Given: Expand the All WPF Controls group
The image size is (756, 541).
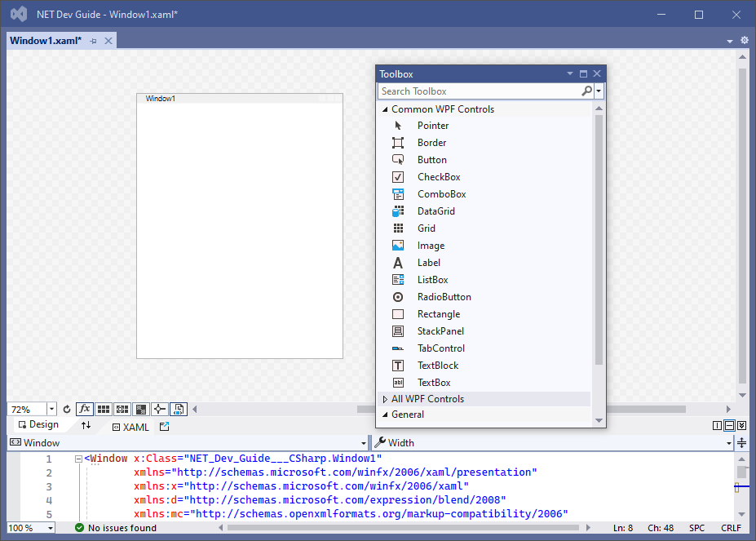Looking at the screenshot, I should click(385, 399).
